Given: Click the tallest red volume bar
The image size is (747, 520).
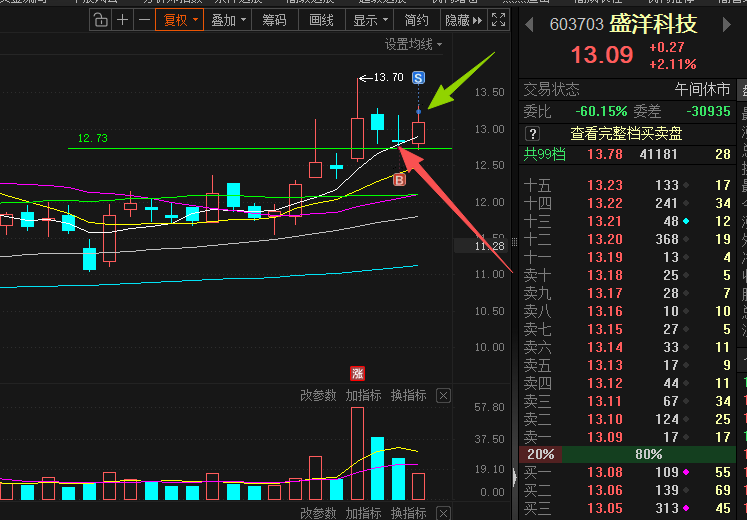Looking at the screenshot, I should pos(357,453).
